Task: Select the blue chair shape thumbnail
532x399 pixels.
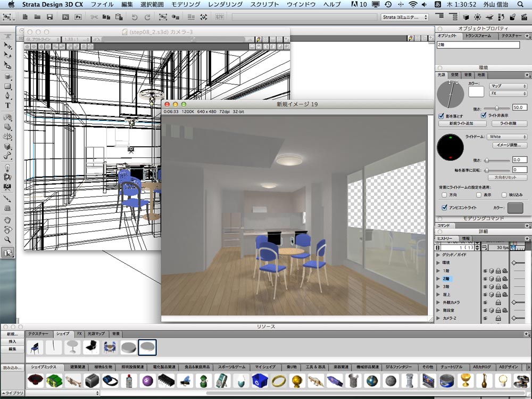Action: coord(35,348)
